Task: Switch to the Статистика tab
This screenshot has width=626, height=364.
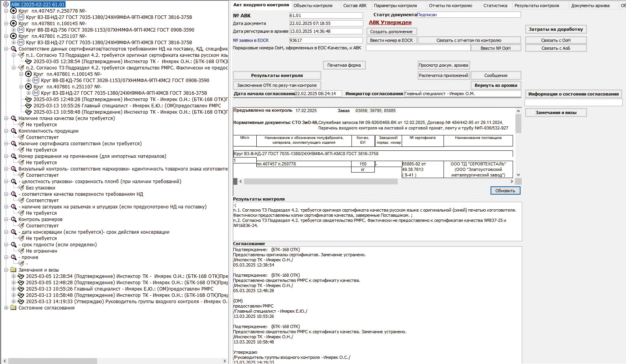Action: click(495, 6)
